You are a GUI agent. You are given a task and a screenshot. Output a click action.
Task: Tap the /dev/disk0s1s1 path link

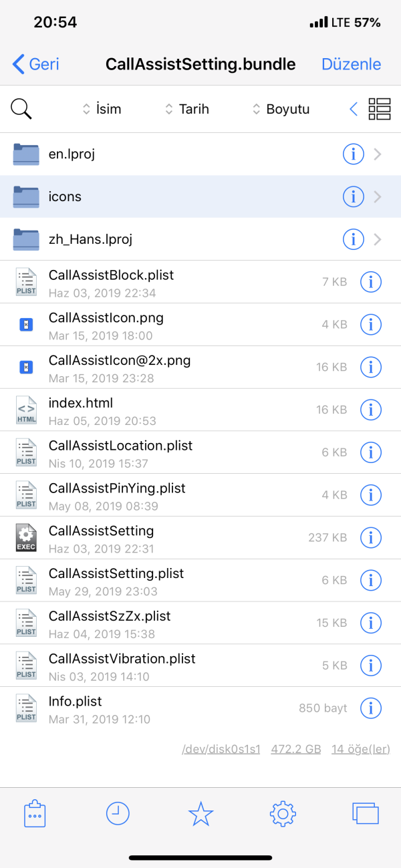coord(221,749)
